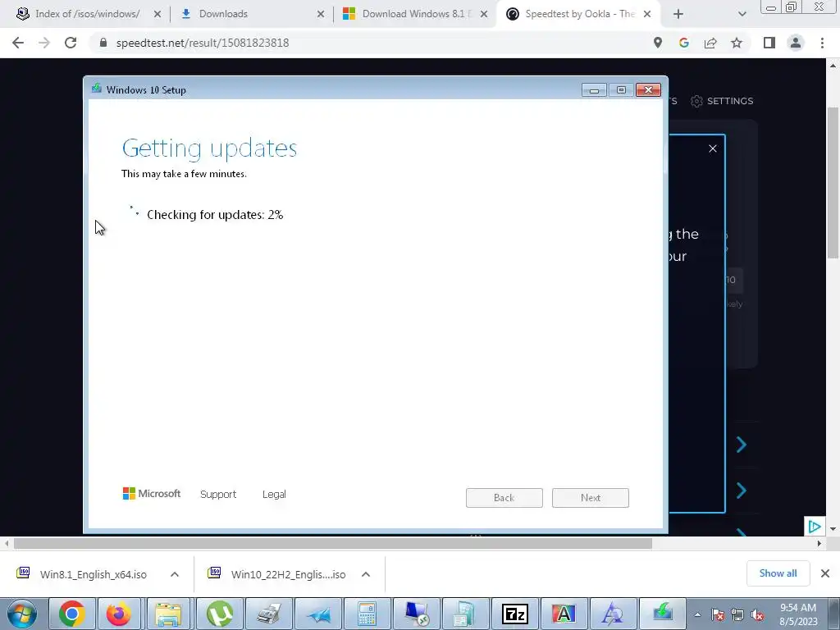View site info lock icon

103,43
